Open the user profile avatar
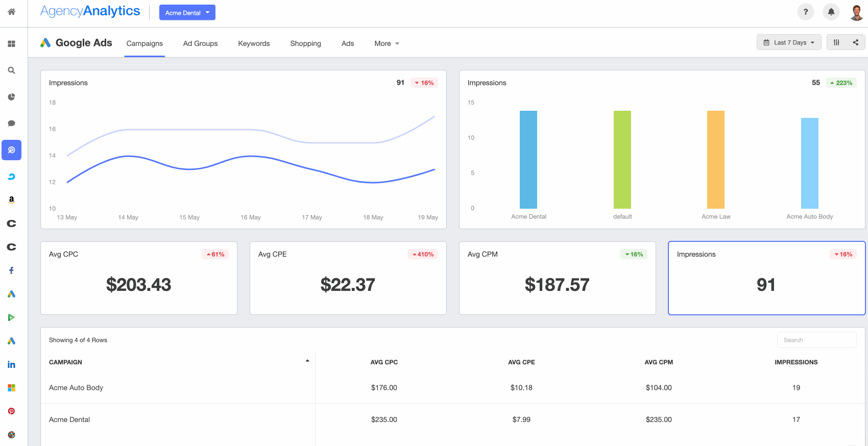 [857, 12]
